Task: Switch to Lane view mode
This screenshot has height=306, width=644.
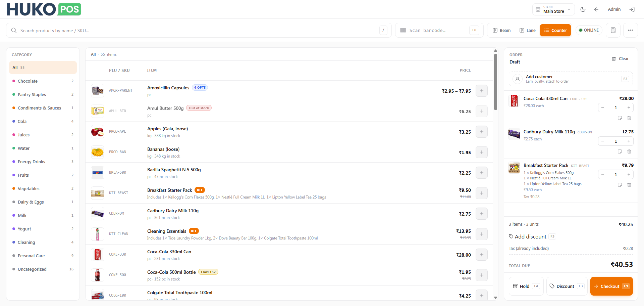Action: click(x=528, y=30)
